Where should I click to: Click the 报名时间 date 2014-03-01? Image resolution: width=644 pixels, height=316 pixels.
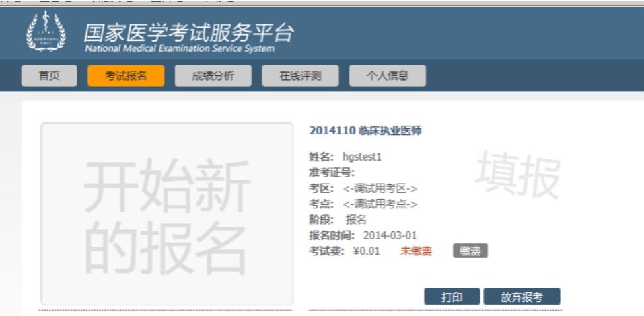tap(390, 235)
